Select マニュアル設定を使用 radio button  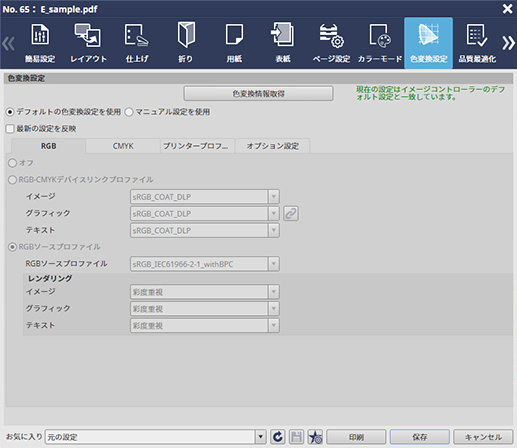(129, 112)
